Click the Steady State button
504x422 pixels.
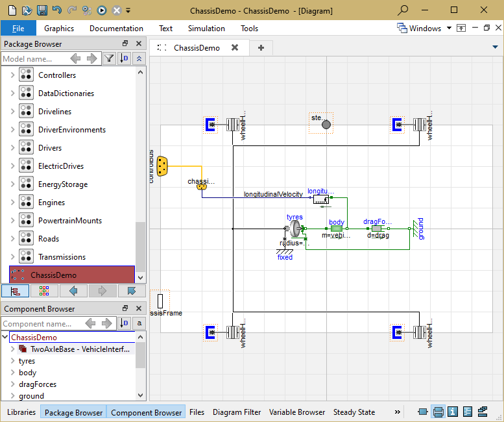[354, 412]
